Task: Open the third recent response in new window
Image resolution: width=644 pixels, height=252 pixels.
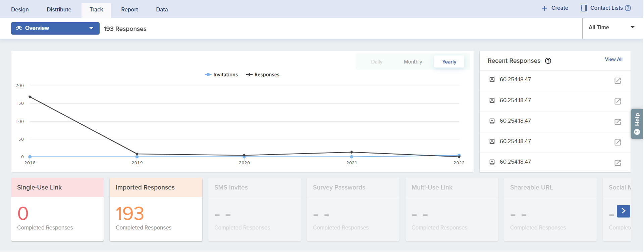Action: [x=618, y=122]
